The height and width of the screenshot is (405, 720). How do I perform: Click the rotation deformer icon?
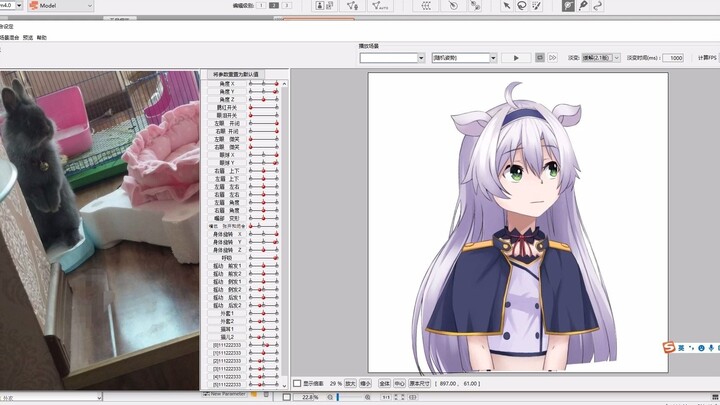coord(453,6)
